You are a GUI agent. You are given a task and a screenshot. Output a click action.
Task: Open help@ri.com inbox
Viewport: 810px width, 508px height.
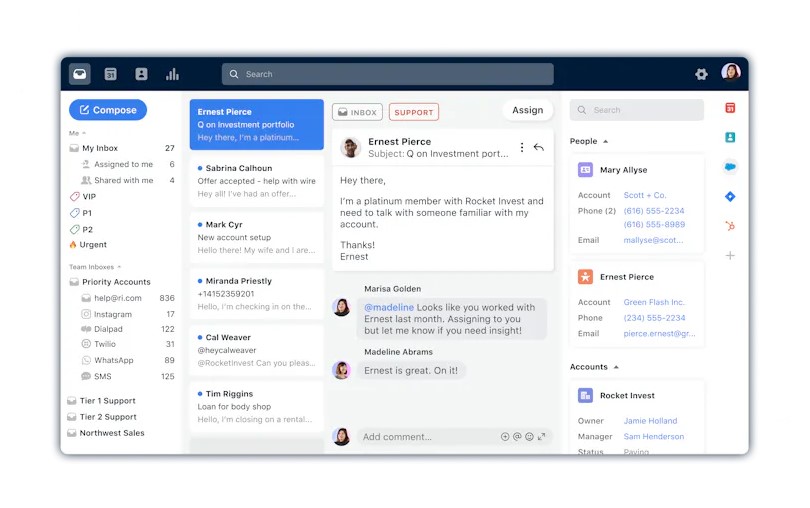[x=128, y=298]
